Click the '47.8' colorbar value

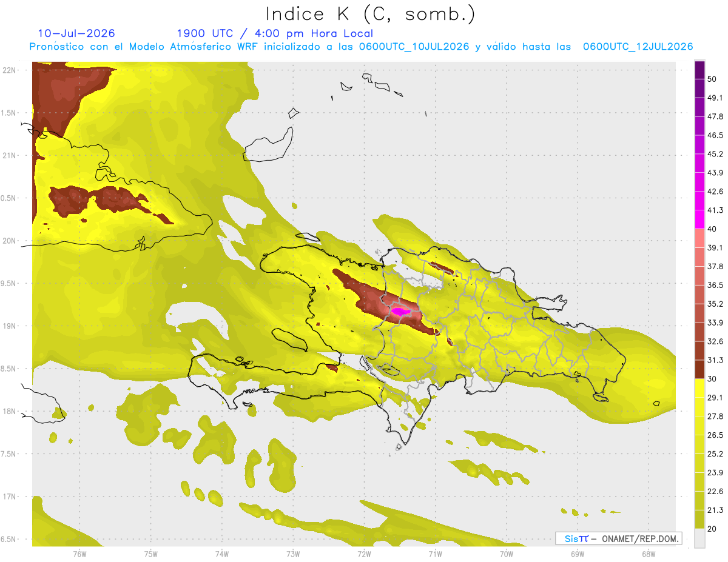pyautogui.click(x=715, y=117)
